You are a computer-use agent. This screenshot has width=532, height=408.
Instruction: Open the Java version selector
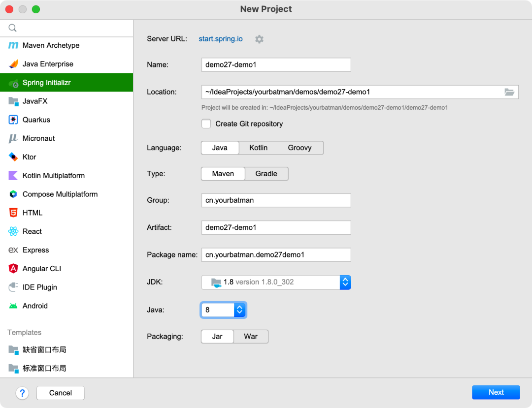[239, 310]
